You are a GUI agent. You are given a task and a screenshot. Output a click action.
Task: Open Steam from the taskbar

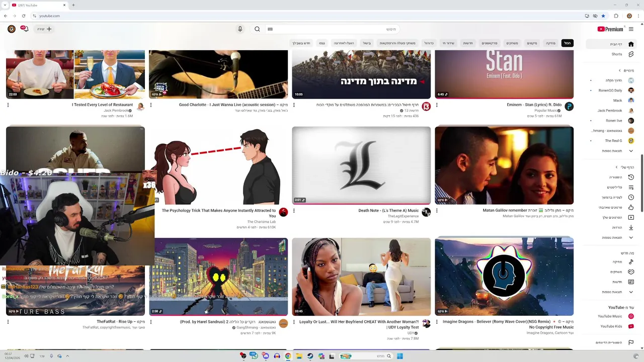(310, 356)
